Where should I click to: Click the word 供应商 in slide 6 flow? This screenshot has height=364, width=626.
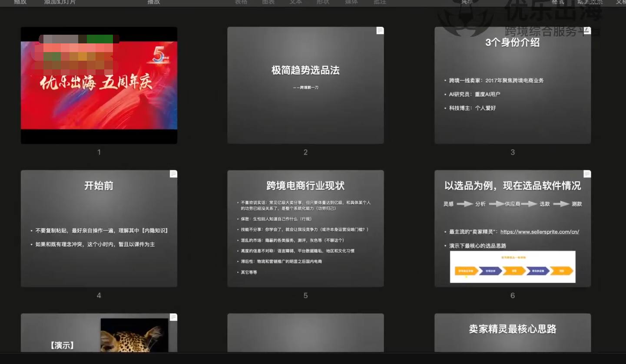[513, 204]
